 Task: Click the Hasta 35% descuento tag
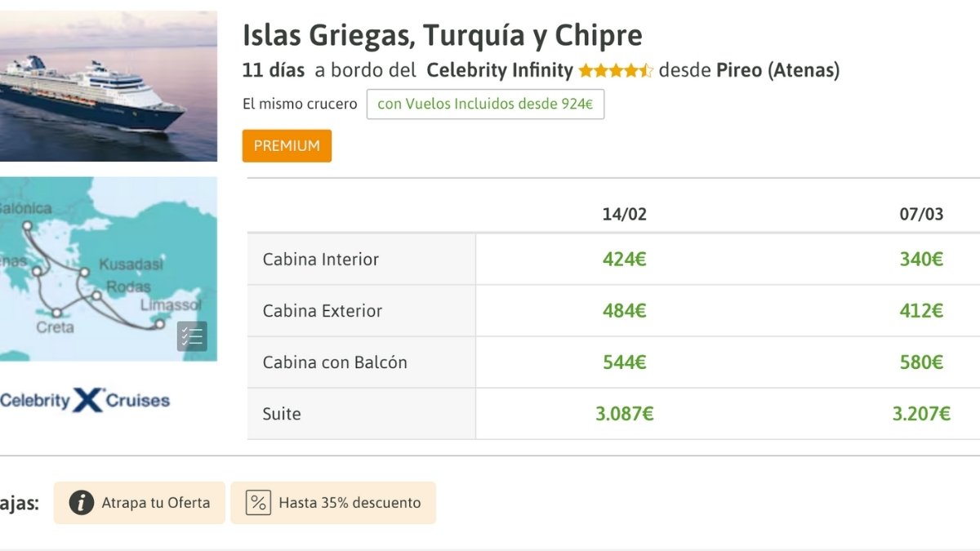[333, 503]
